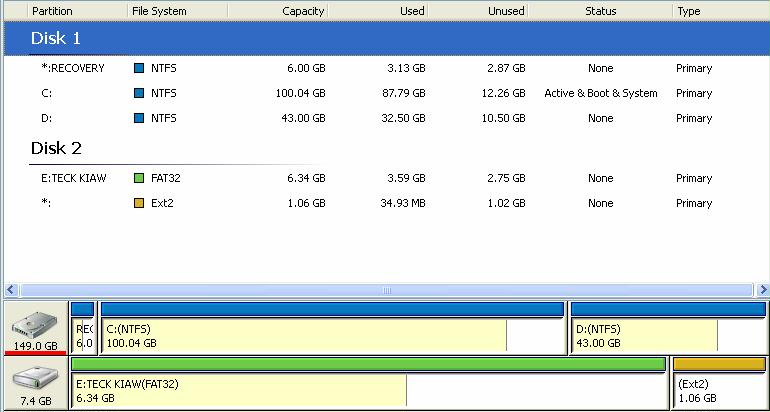Select the Disk 1 header row

pyautogui.click(x=385, y=38)
